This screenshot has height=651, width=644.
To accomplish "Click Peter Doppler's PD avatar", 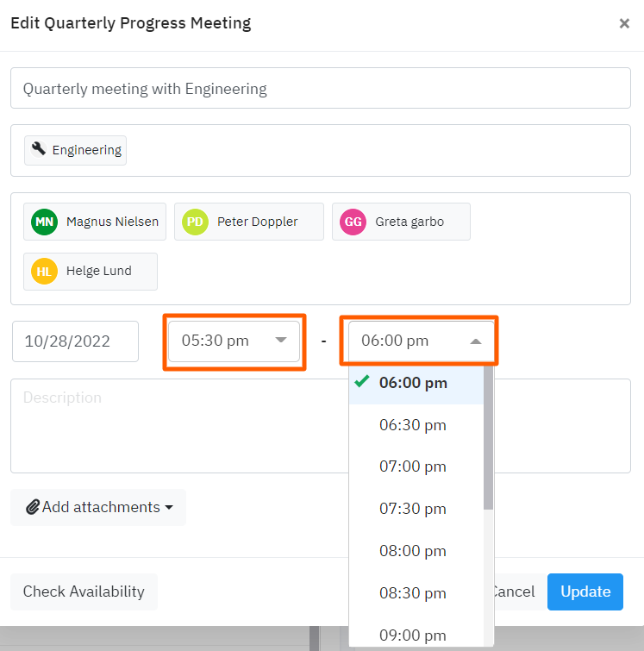I will [x=196, y=222].
